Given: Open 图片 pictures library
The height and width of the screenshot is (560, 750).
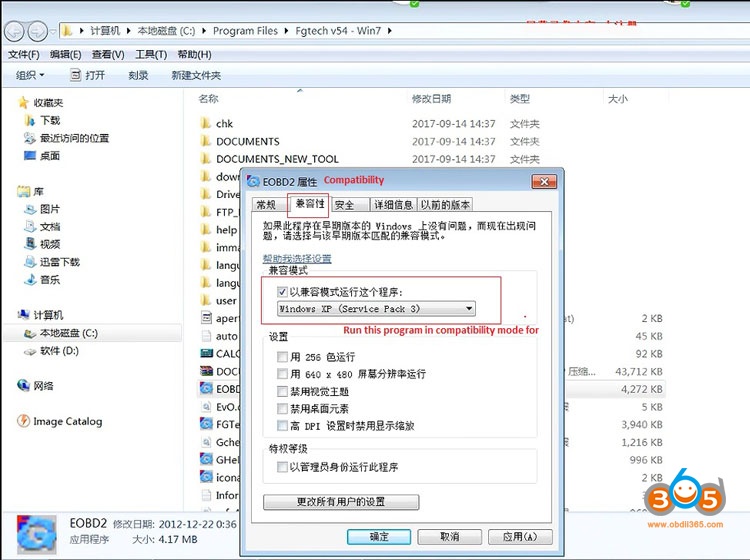Looking at the screenshot, I should [x=49, y=209].
